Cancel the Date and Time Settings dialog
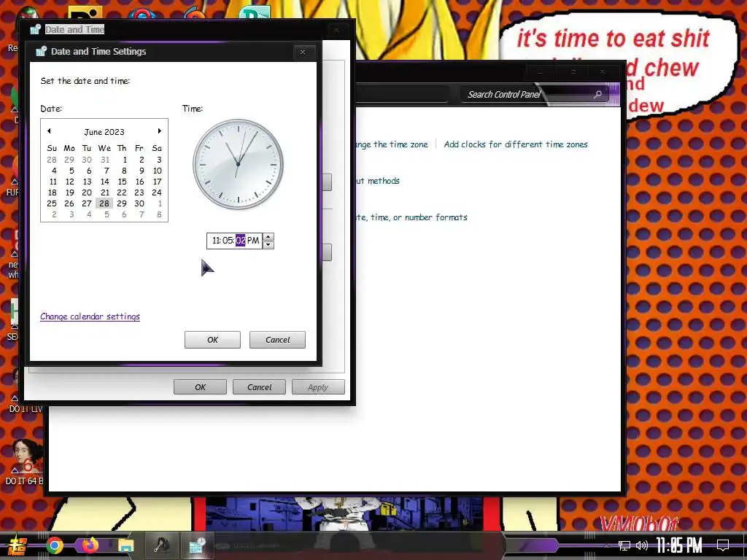This screenshot has width=747, height=560. (x=277, y=340)
